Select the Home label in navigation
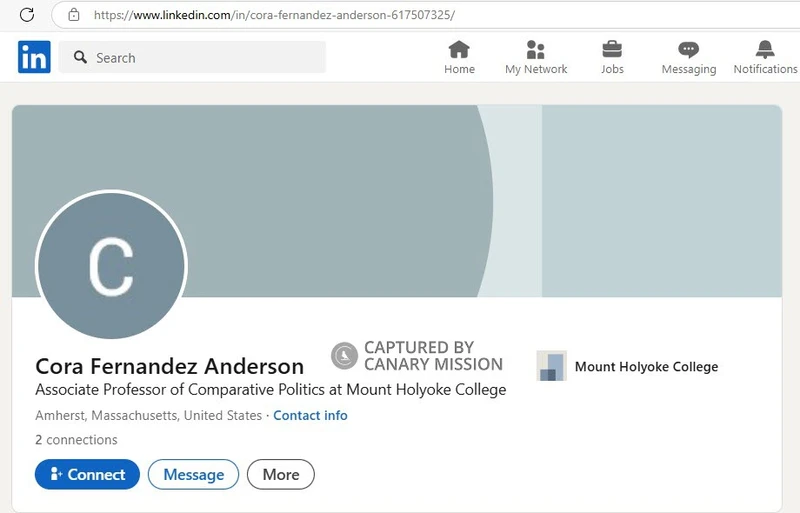Screen dimensions: 800x513 (459, 69)
